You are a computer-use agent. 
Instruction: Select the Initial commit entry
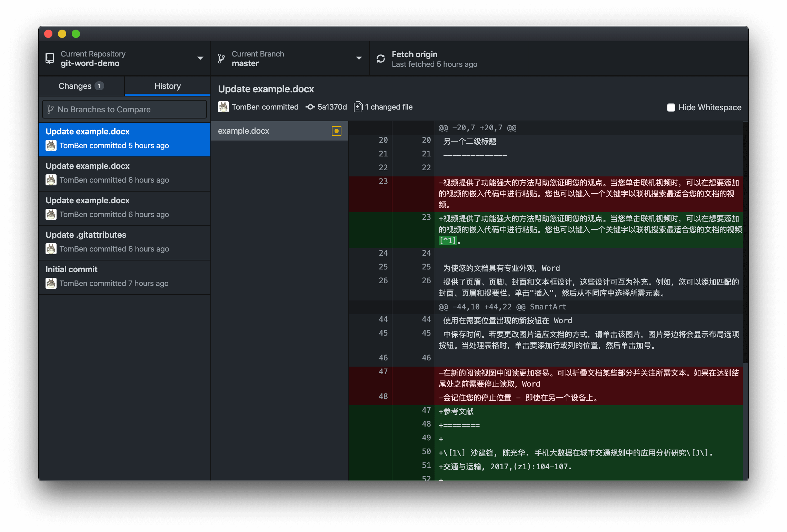click(x=124, y=277)
